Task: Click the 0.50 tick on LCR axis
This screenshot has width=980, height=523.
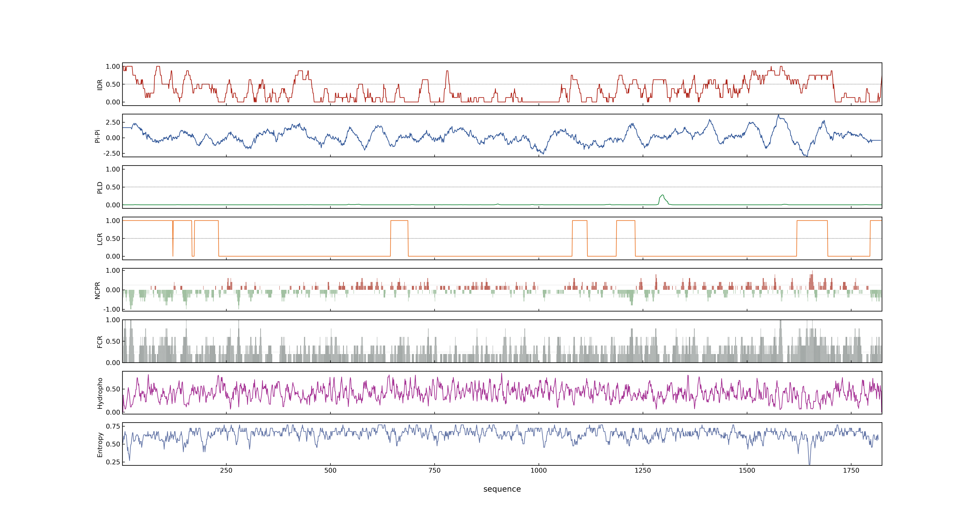Action: [x=113, y=238]
